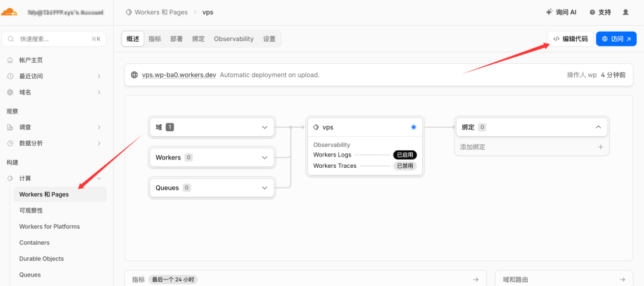The image size is (644, 286).
Task: Click the blue 访问 button
Action: click(616, 39)
